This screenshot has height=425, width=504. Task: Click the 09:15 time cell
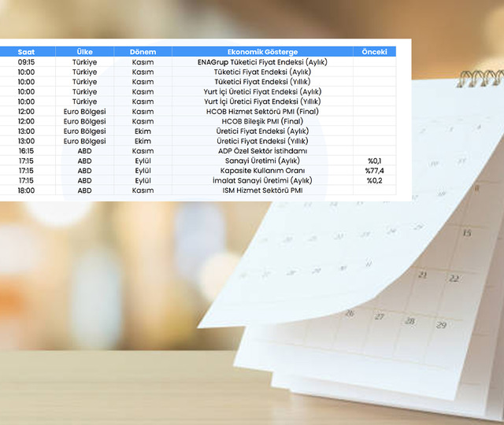pos(26,62)
